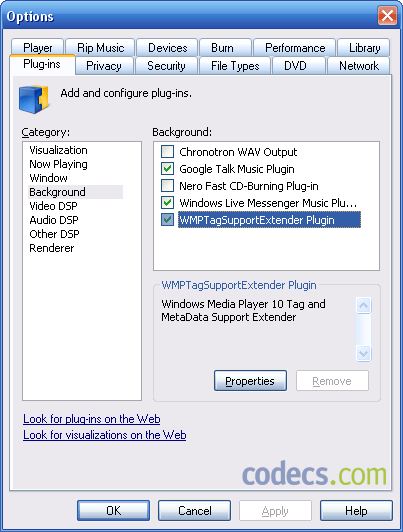Open the Performance tab
403x532 pixels.
[x=295, y=48]
